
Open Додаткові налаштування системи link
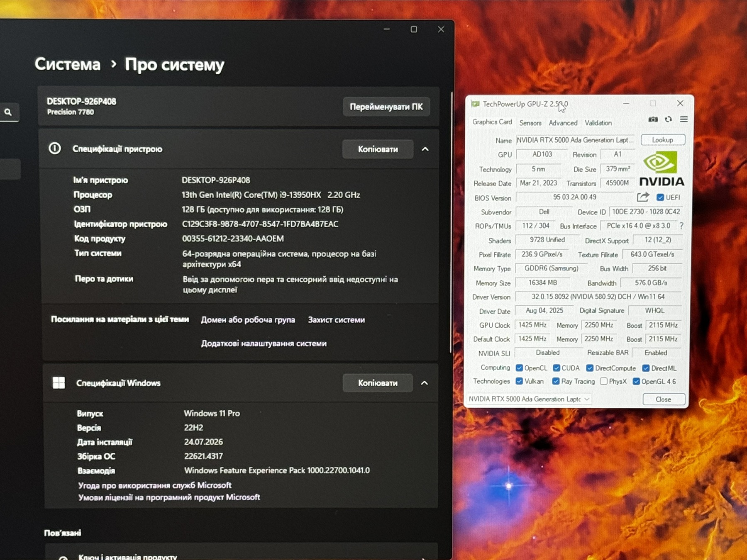pos(264,343)
